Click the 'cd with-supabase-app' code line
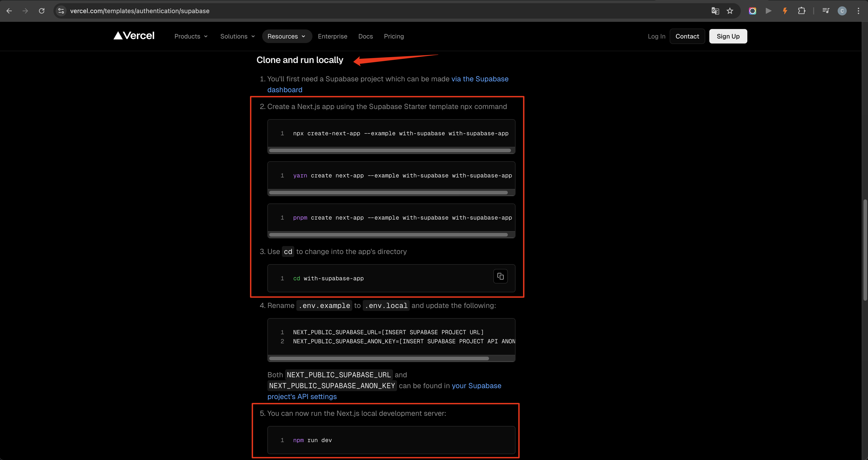Image resolution: width=868 pixels, height=460 pixels. coord(328,278)
